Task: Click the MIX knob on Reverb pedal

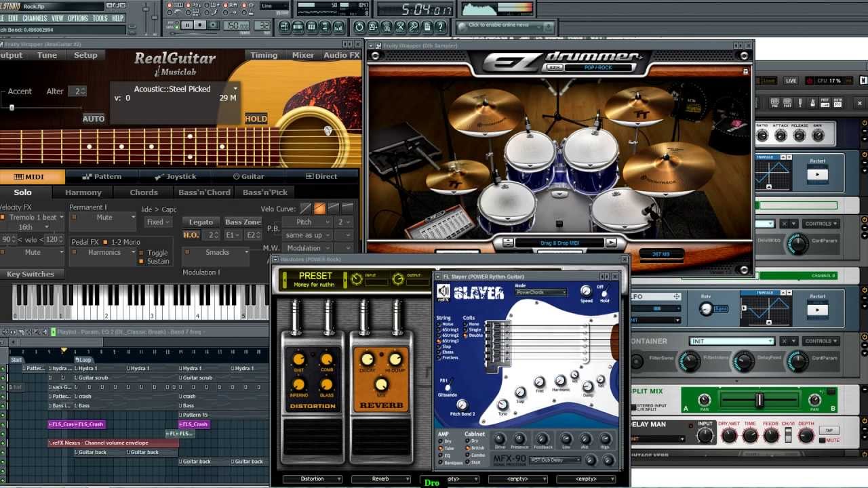Action: point(381,384)
